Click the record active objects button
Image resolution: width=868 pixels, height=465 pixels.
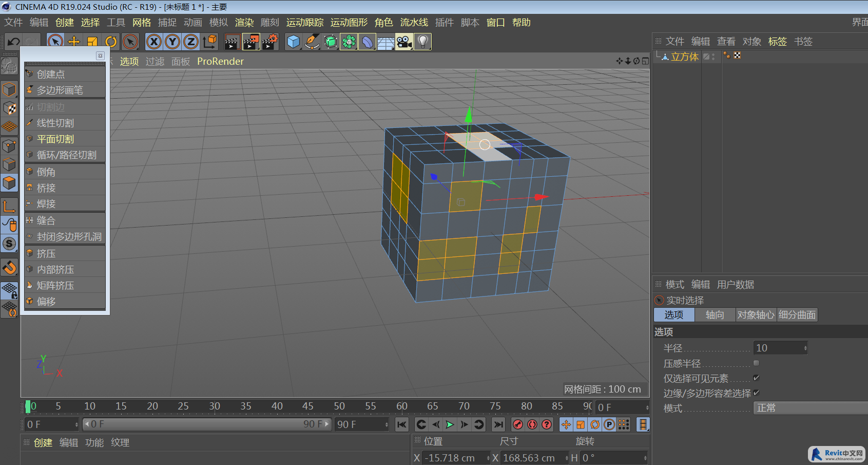click(518, 424)
